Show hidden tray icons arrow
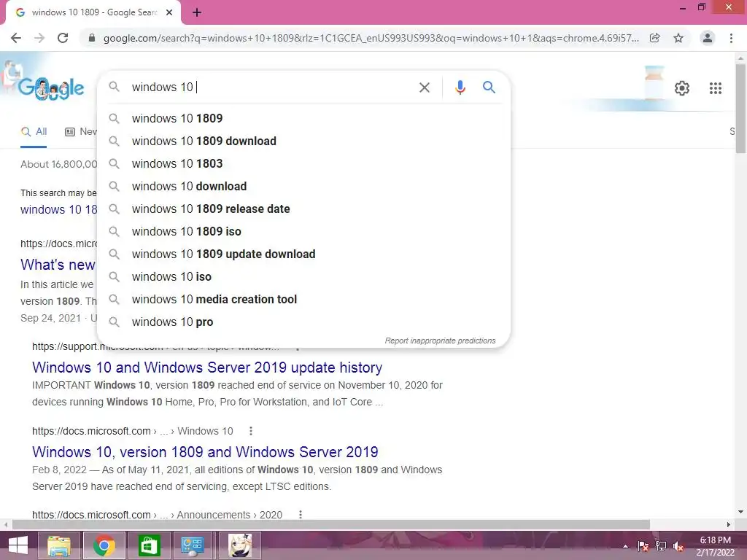 [625, 546]
